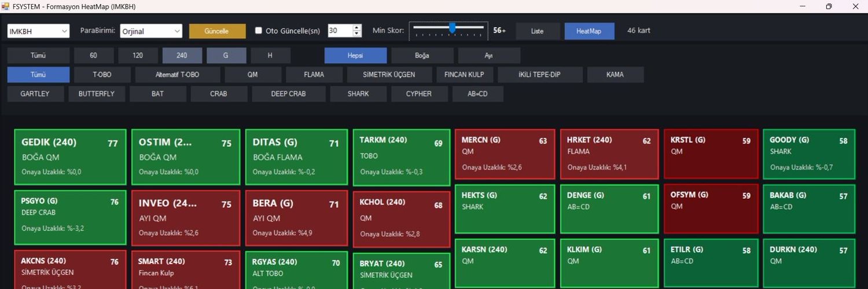
Task: Filter by KAMA formation
Action: (x=615, y=75)
